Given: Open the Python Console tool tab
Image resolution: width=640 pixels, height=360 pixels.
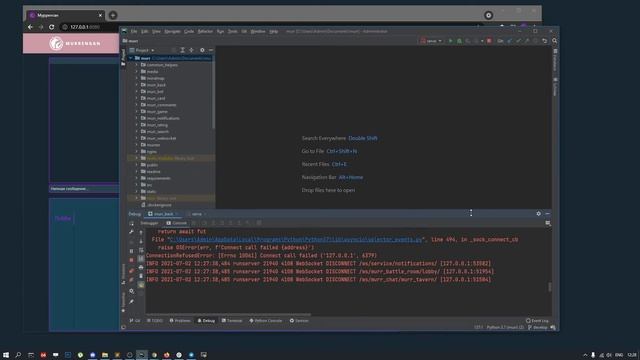Looking at the screenshot, I should coord(266,321).
